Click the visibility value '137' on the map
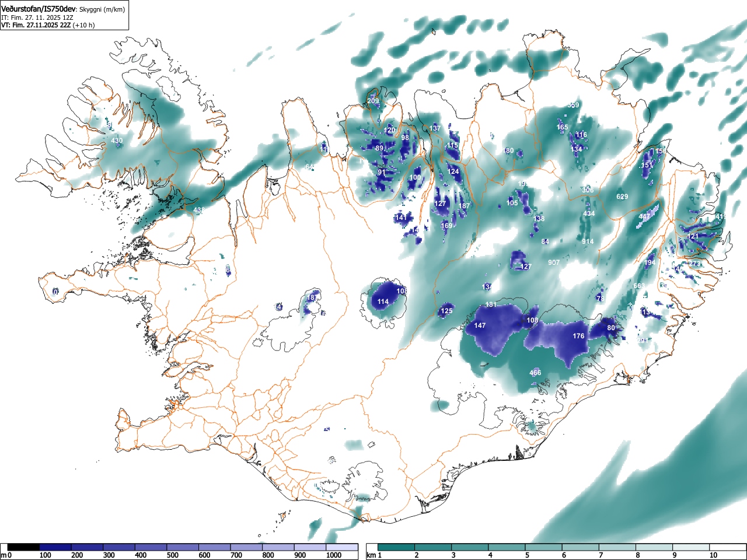 pyautogui.click(x=435, y=128)
